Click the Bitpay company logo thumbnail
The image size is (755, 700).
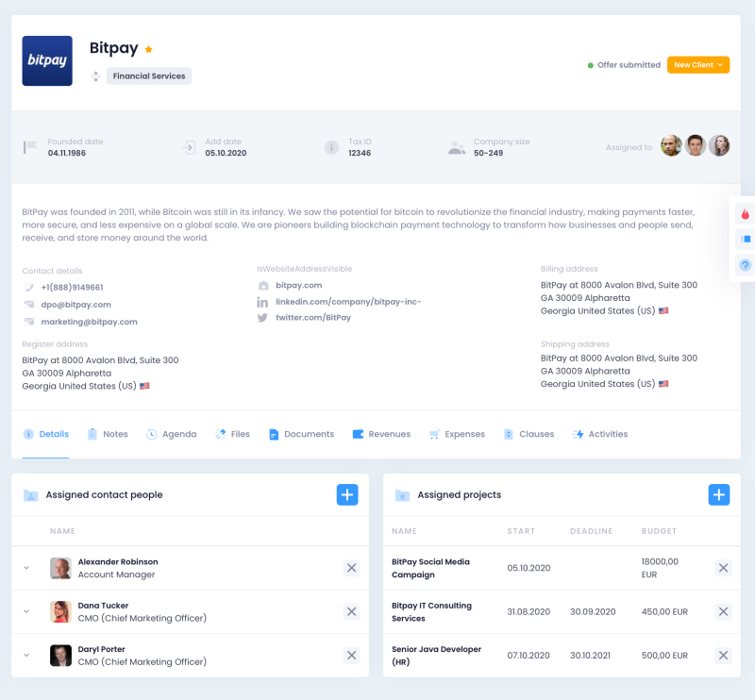tap(47, 61)
